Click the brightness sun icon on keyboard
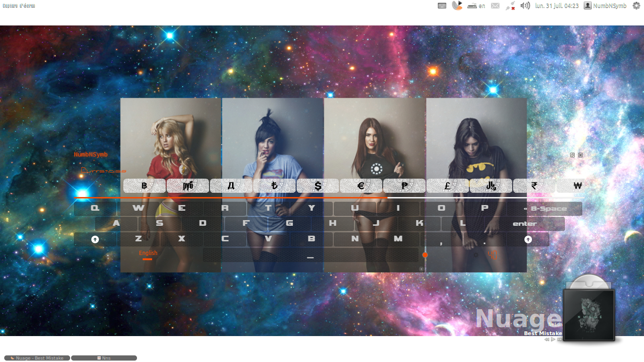This screenshot has height=362, width=644. point(476,255)
